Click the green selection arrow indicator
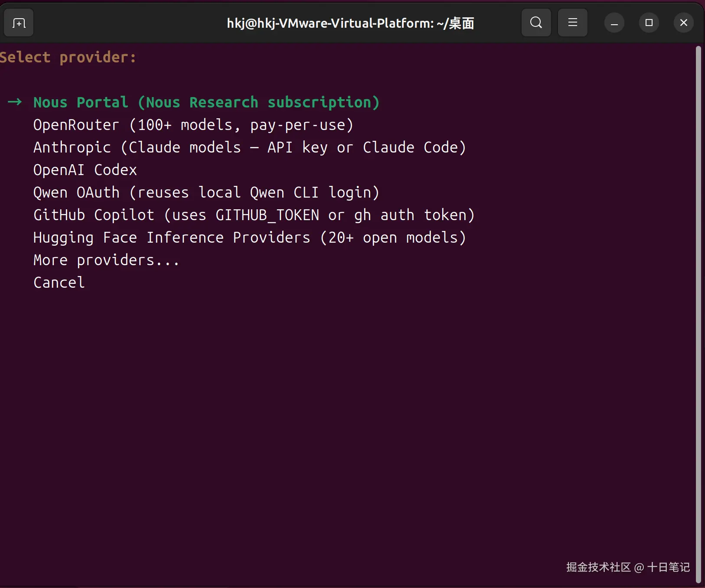Screen dimensions: 705x588 pyautogui.click(x=15, y=102)
